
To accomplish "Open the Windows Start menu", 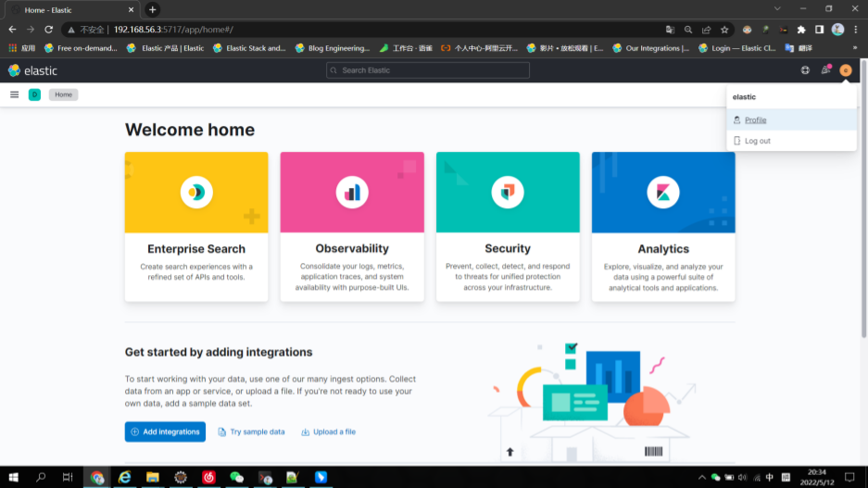I will (x=13, y=477).
